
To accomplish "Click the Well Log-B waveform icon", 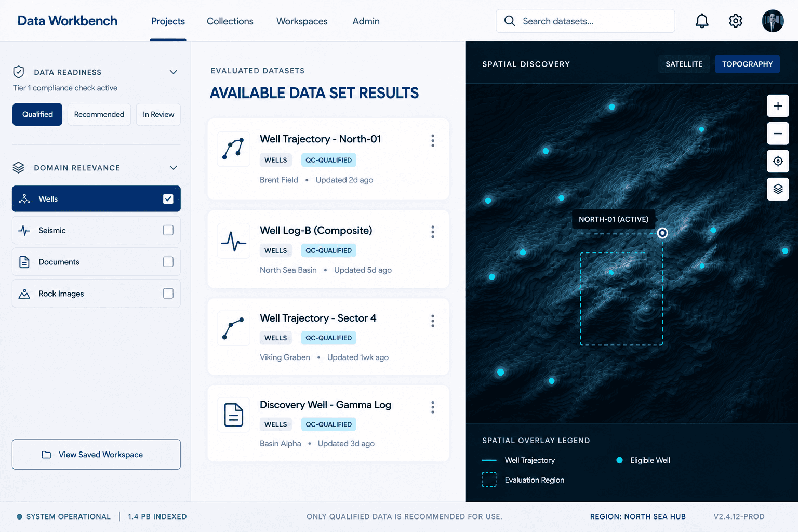I will tap(234, 241).
